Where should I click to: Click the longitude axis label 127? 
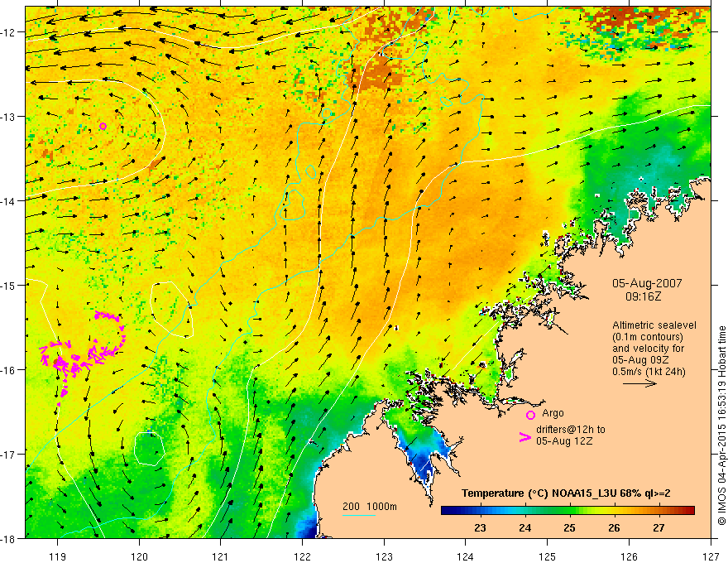(711, 556)
